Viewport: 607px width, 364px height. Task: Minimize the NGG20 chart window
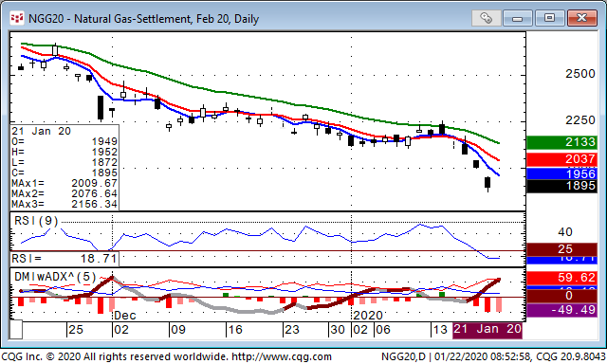tap(518, 18)
